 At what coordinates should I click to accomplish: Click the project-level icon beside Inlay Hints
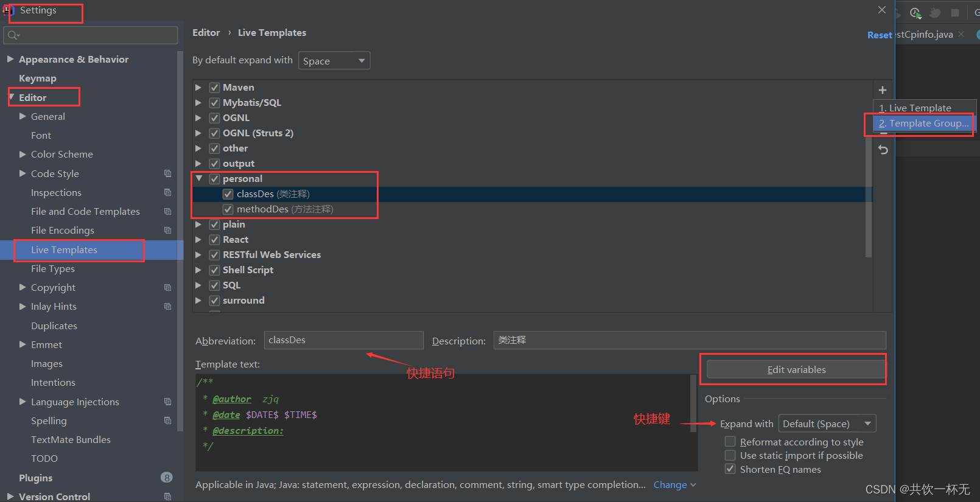(x=167, y=306)
